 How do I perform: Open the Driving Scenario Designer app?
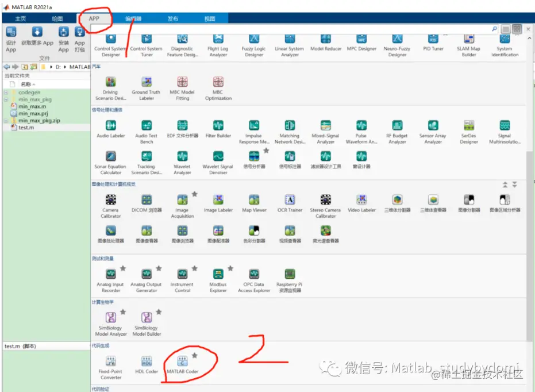tap(110, 89)
